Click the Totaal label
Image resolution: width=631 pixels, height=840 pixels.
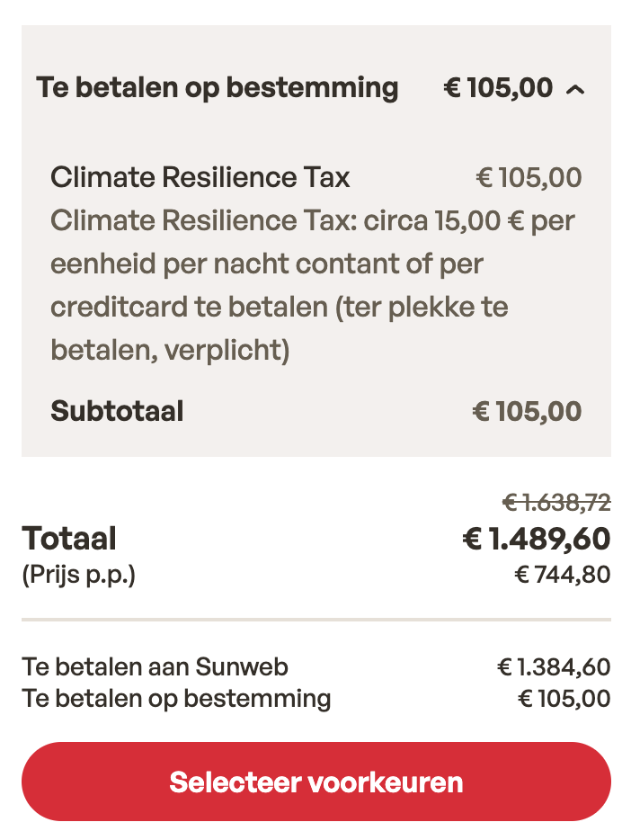pos(68,538)
